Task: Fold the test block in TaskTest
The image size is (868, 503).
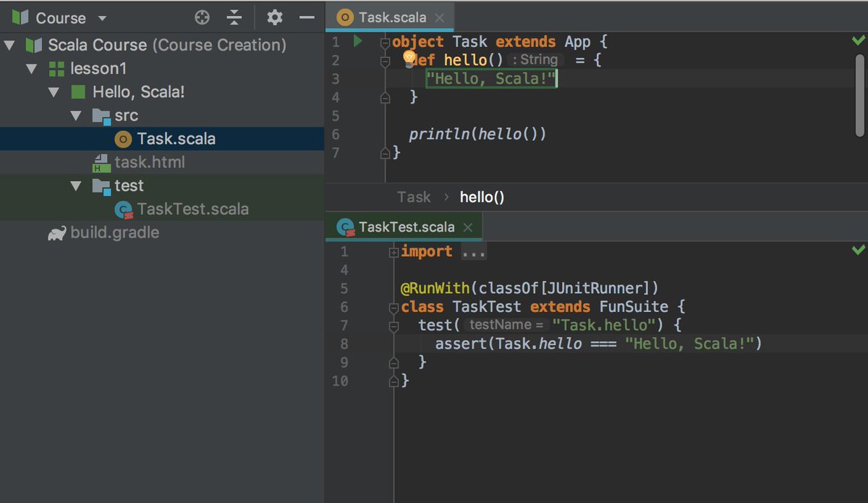Action: click(393, 326)
